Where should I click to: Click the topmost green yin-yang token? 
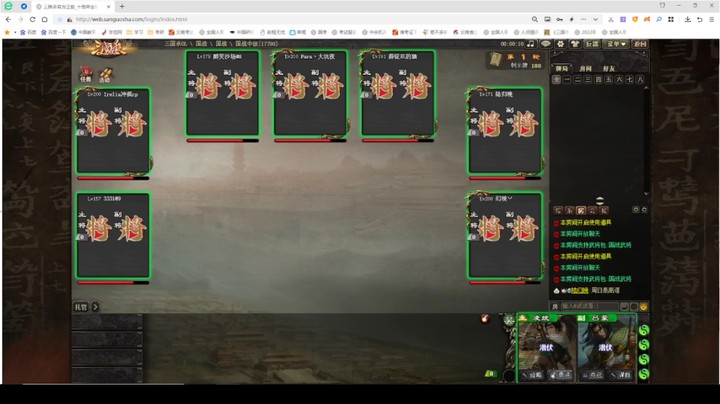click(644, 330)
